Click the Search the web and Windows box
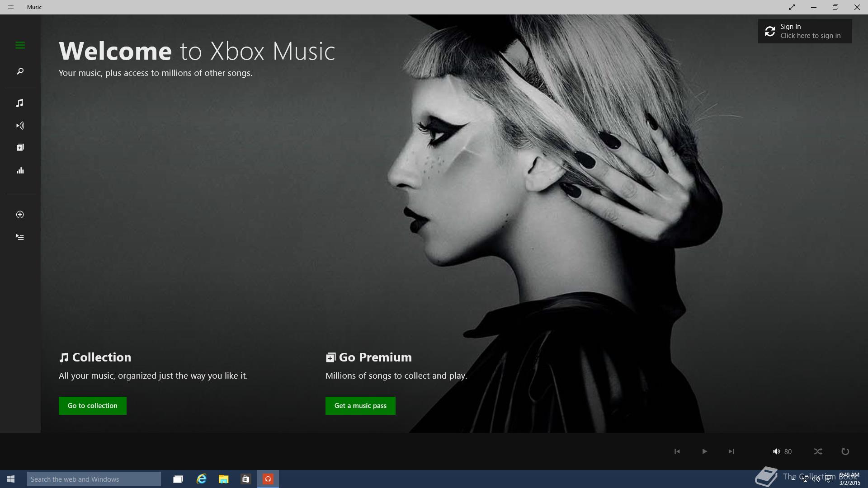 94,479
